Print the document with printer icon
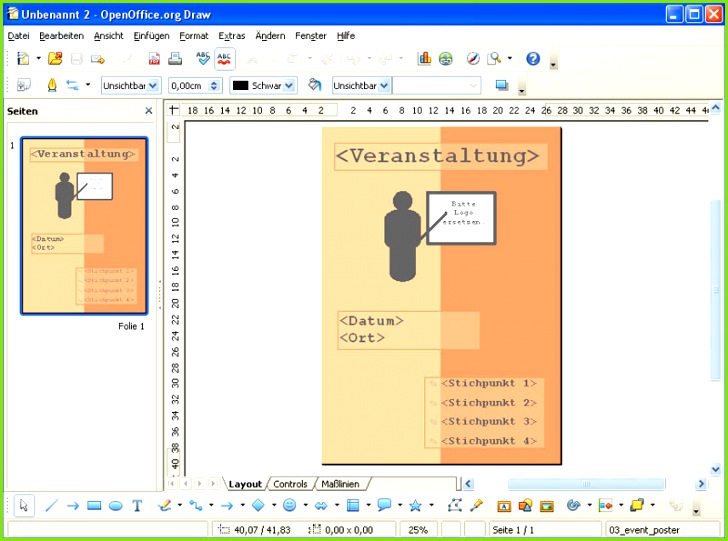Image resolution: width=728 pixels, height=541 pixels. pos(175,59)
